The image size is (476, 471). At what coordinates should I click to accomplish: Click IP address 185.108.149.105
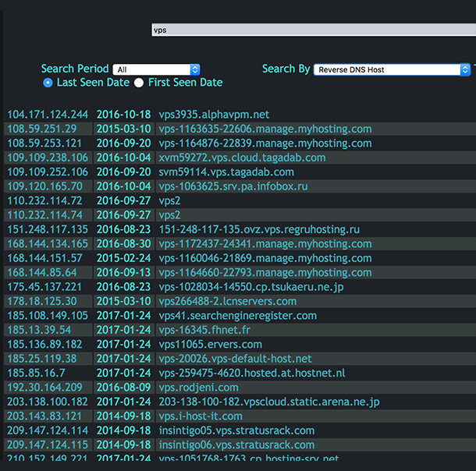[x=48, y=316]
